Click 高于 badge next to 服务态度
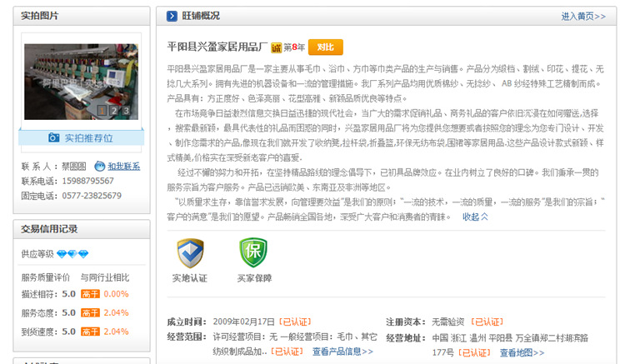 (90, 312)
